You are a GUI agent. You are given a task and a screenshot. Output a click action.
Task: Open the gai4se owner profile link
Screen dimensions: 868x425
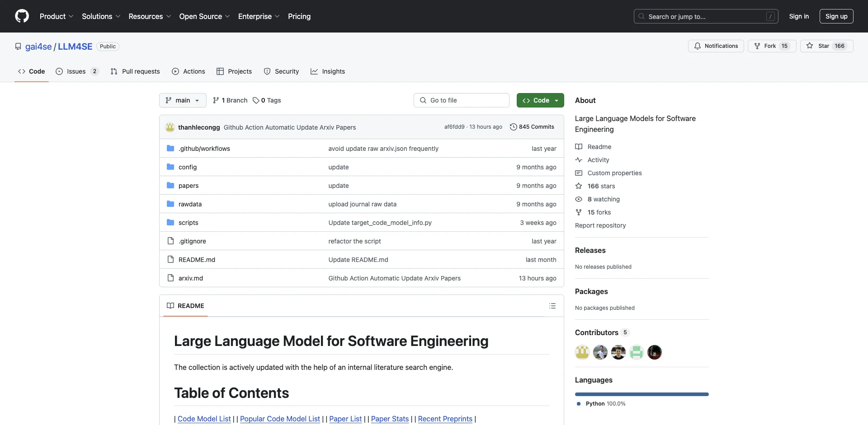click(38, 47)
